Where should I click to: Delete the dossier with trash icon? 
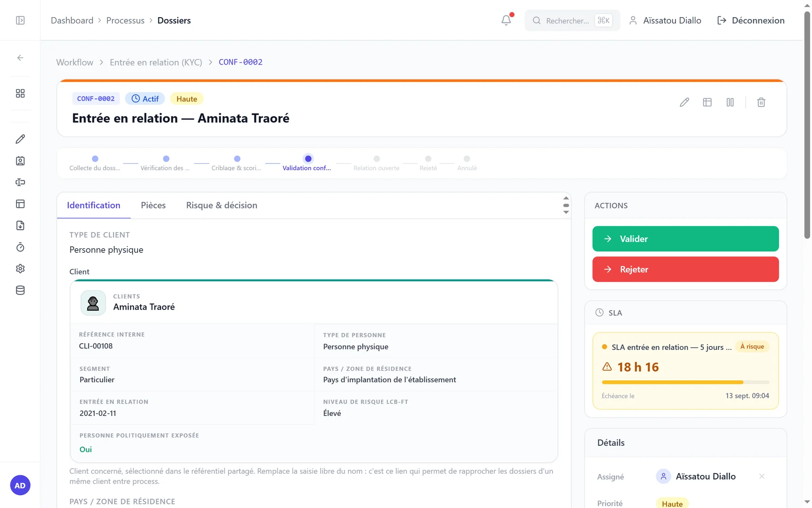click(761, 103)
